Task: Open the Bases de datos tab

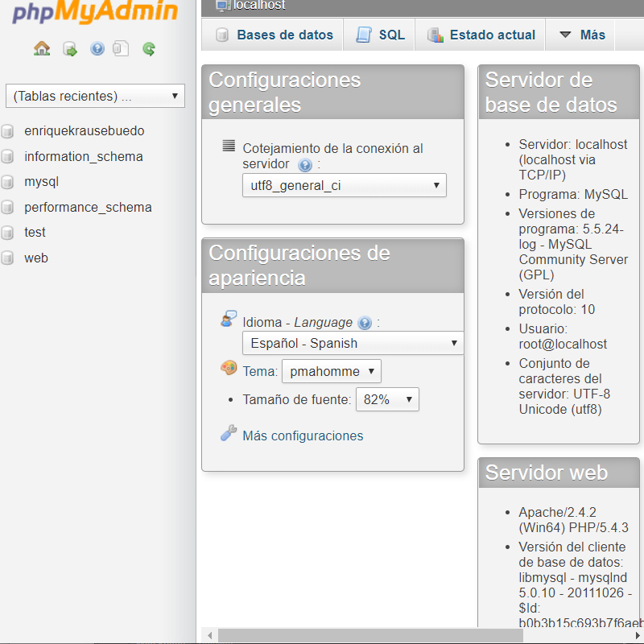Action: coord(275,35)
